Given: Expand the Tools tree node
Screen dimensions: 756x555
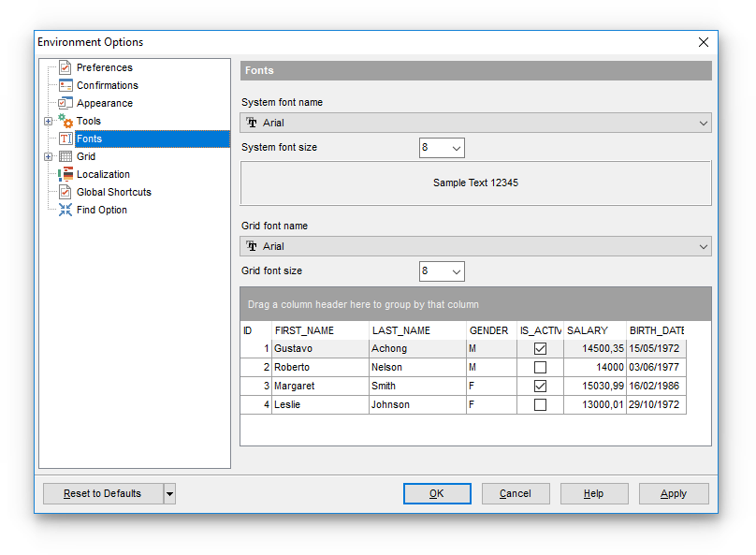Looking at the screenshot, I should click(x=47, y=121).
